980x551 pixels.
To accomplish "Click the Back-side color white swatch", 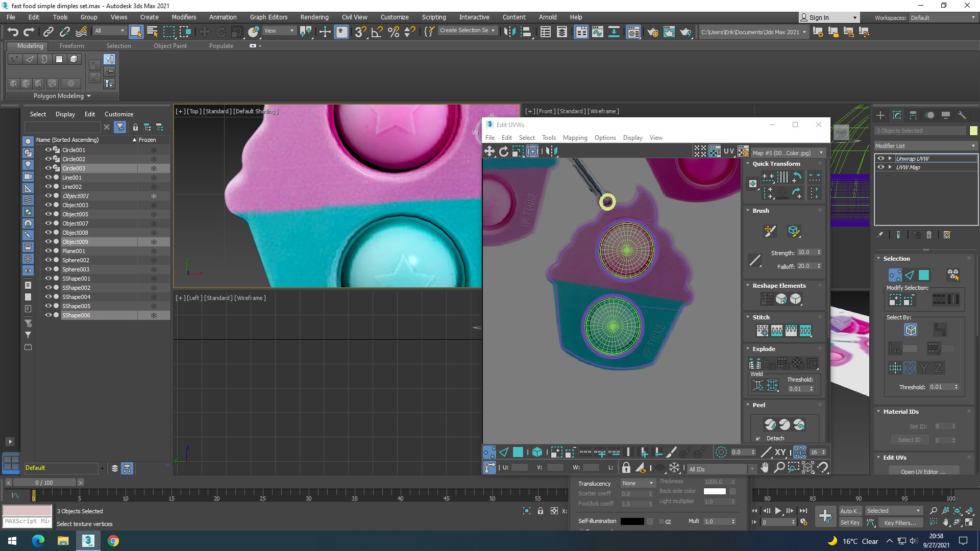I will [x=715, y=491].
